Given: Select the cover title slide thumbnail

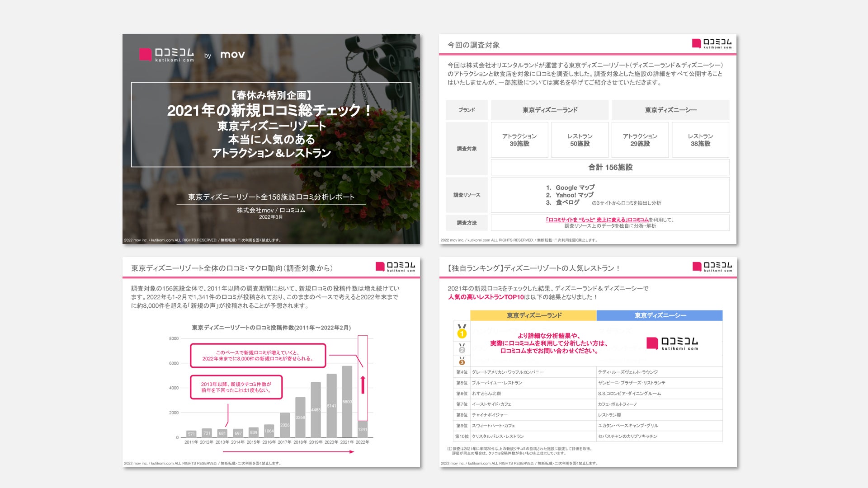Looking at the screenshot, I should pos(271,139).
